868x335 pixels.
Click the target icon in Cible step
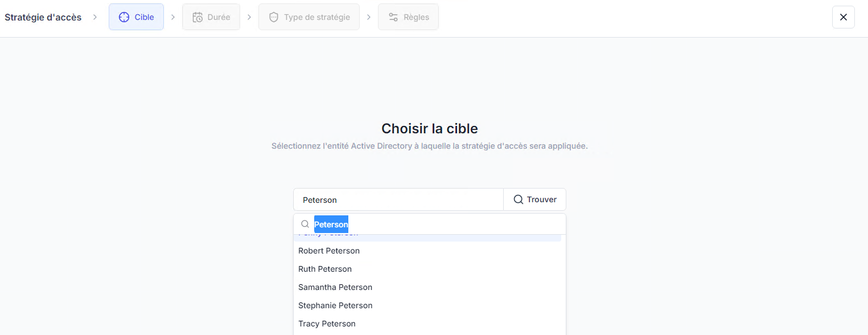click(x=124, y=17)
